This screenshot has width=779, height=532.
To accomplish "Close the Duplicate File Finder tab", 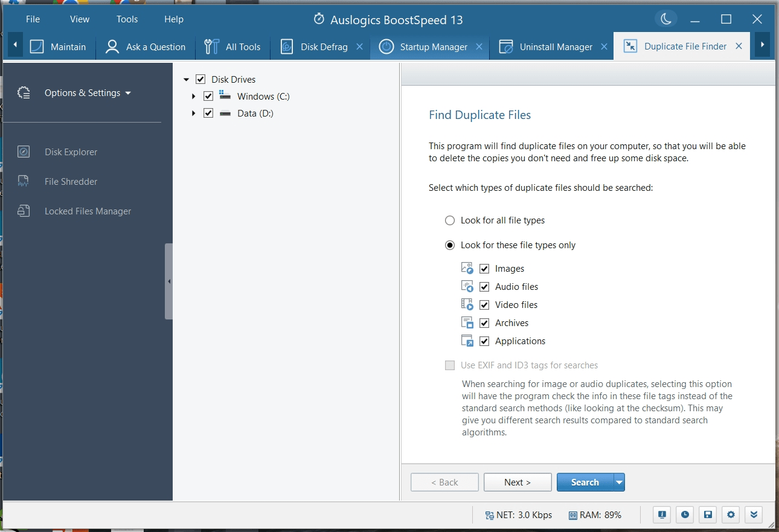I will [x=739, y=46].
